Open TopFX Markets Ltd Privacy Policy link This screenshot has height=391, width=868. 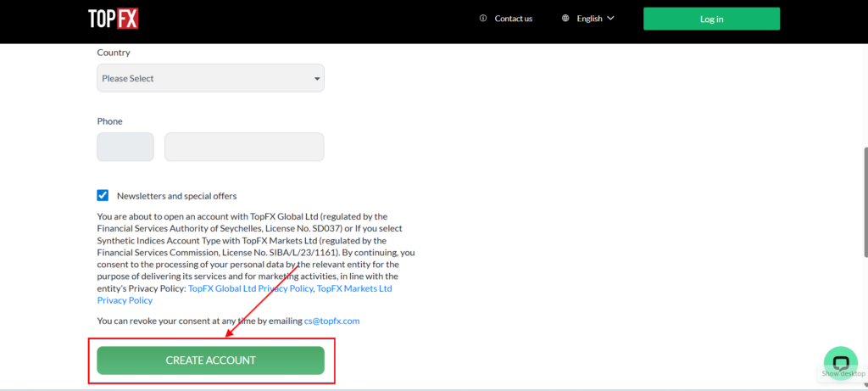tap(354, 289)
